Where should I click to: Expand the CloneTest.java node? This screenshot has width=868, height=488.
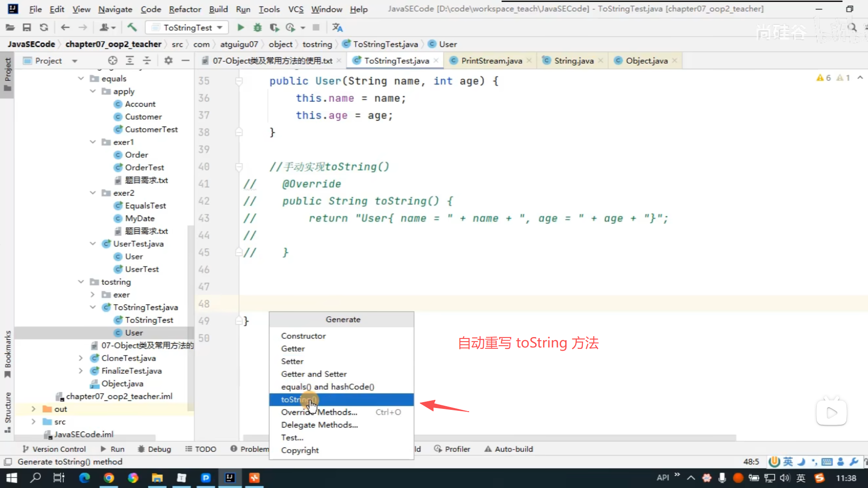[81, 358]
